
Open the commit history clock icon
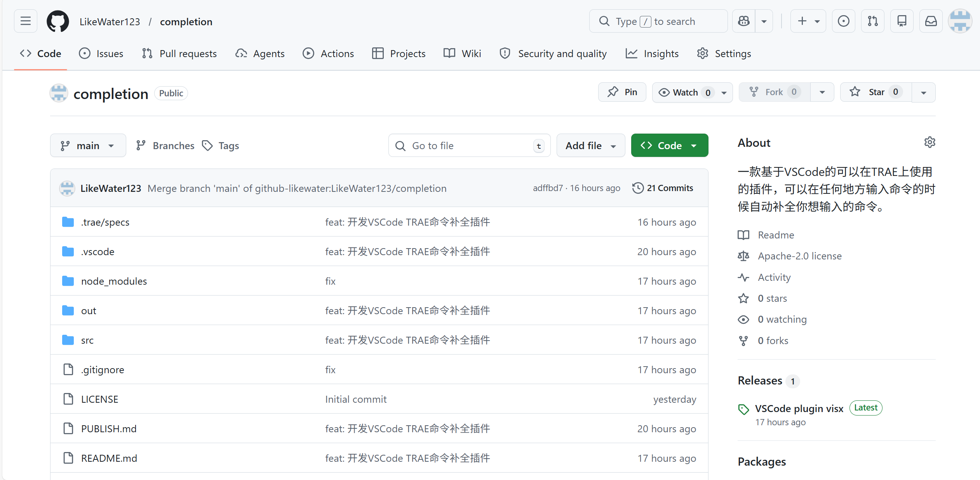(x=638, y=188)
